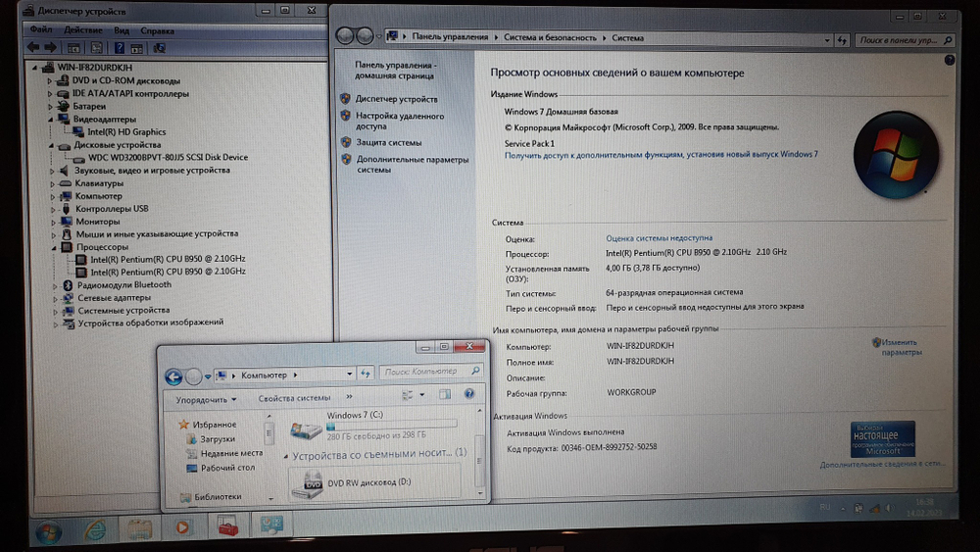Click the Explorer back button in Computer window
The height and width of the screenshot is (552, 980).
173,376
